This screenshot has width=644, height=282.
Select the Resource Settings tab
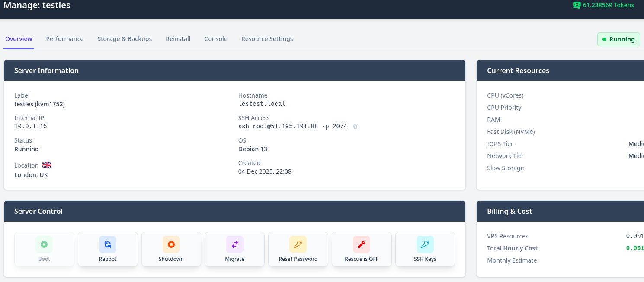(x=267, y=39)
